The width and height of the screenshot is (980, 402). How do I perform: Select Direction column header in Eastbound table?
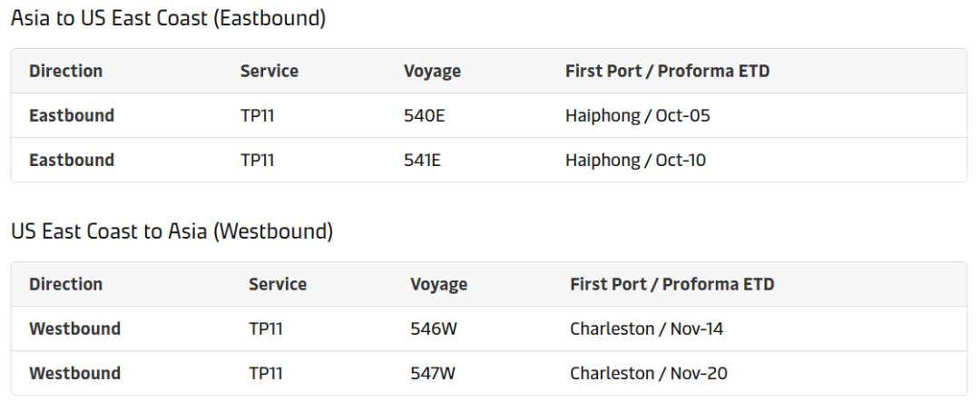coord(65,71)
